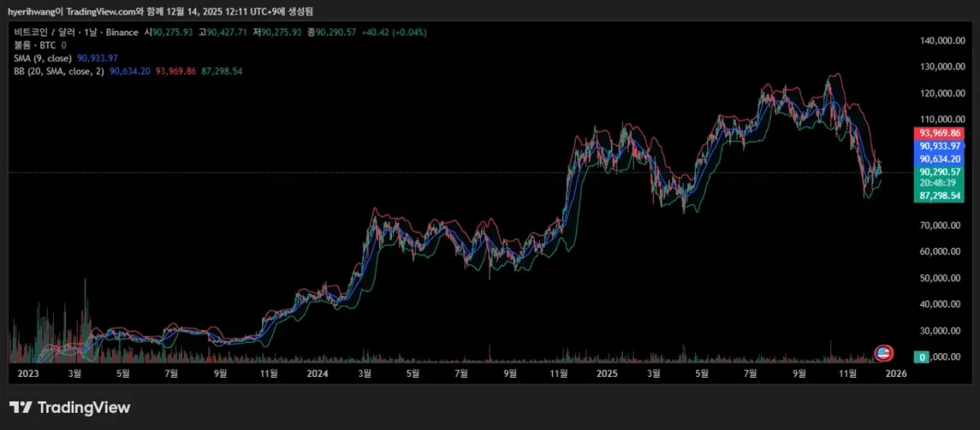Click the 9월 label between 2025 and 2026
Viewport: 980px width, 430px height.
point(800,373)
